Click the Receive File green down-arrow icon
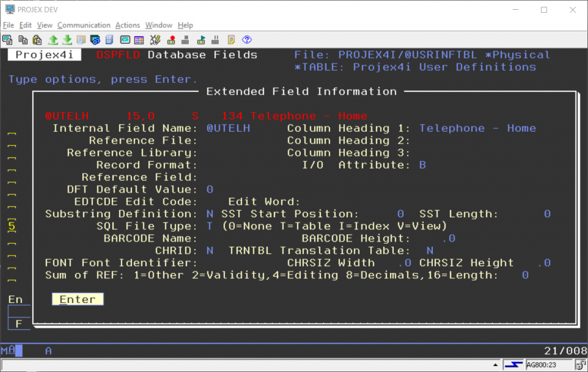 pyautogui.click(x=67, y=40)
